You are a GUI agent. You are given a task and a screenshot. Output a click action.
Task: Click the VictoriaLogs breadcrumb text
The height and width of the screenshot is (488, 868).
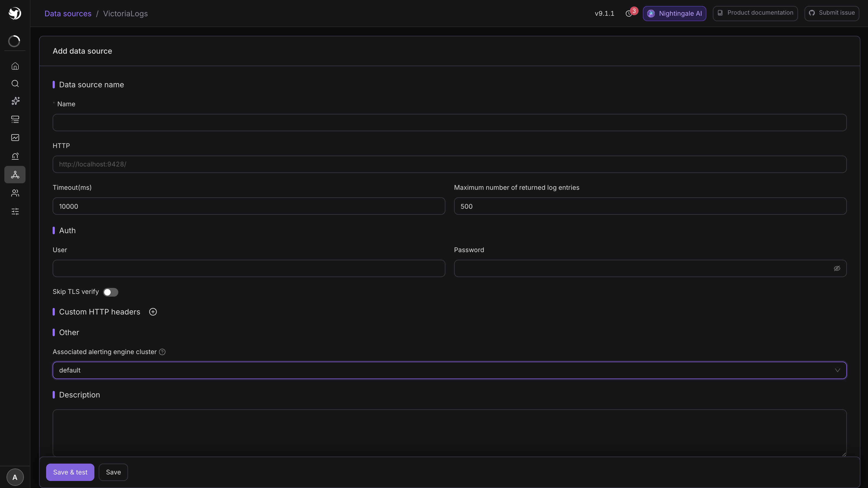pyautogui.click(x=125, y=14)
